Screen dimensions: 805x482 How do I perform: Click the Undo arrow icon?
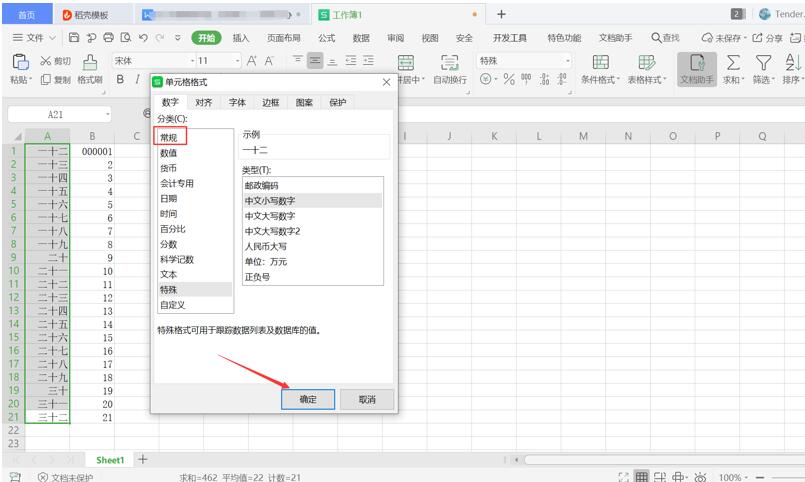(x=143, y=37)
